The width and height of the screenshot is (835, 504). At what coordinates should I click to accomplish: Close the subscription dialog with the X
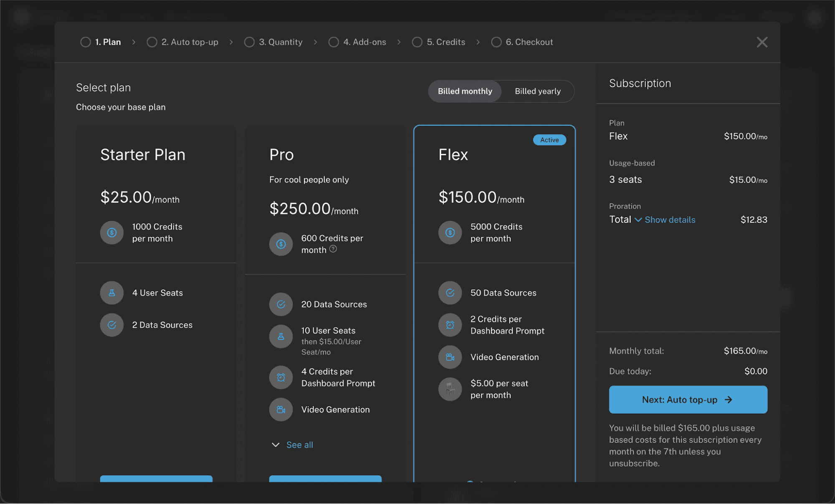[762, 42]
